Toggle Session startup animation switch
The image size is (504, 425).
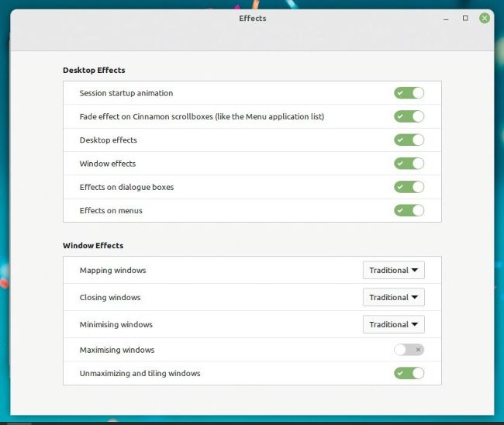tap(409, 93)
